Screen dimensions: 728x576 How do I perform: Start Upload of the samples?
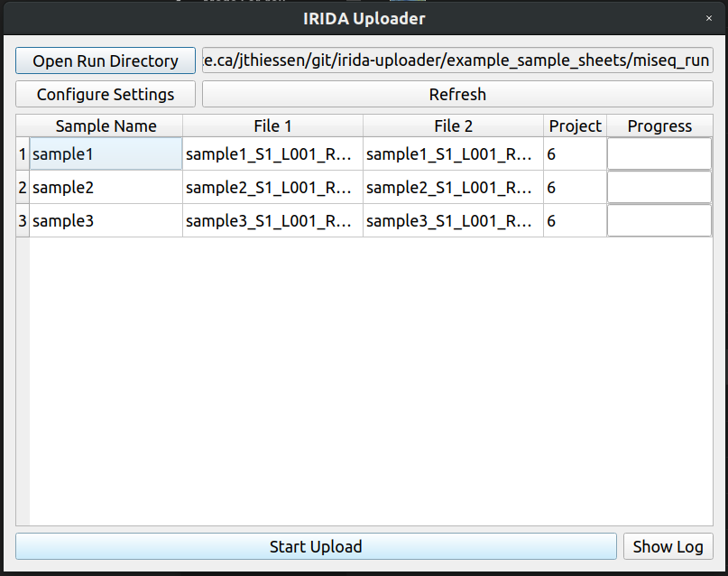click(x=316, y=546)
